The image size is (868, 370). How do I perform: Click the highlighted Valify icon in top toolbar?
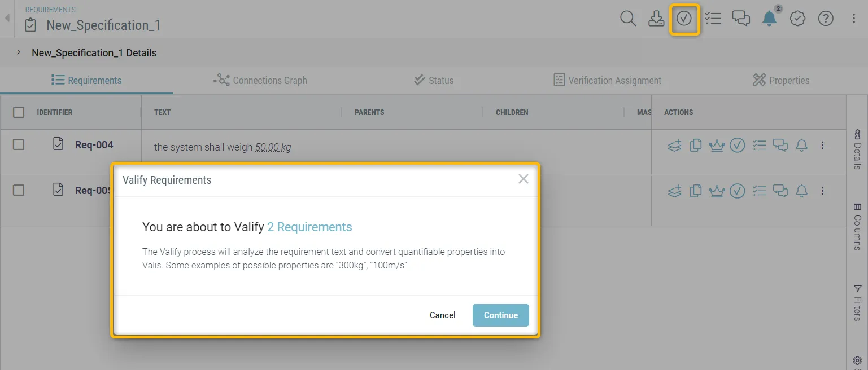coord(684,19)
